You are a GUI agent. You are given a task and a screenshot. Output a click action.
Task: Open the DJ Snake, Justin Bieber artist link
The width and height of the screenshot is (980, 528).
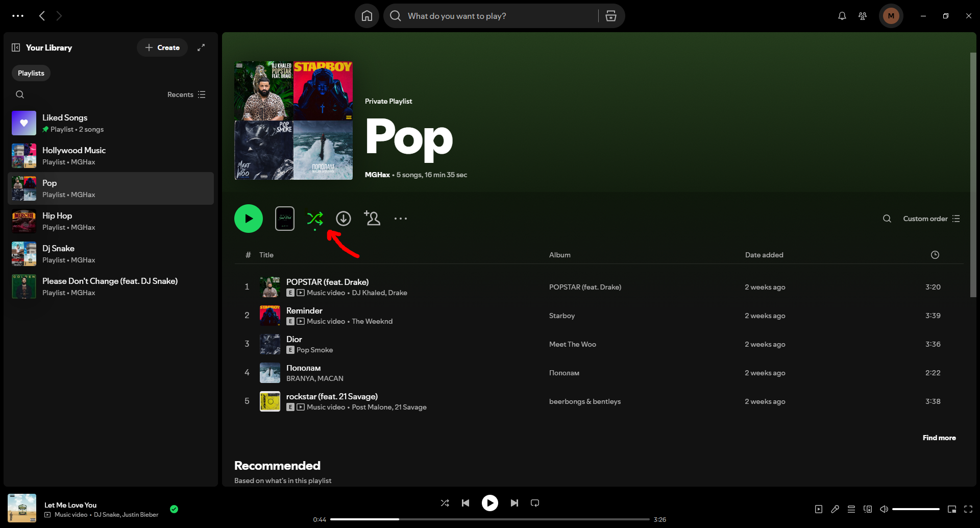(x=126, y=515)
